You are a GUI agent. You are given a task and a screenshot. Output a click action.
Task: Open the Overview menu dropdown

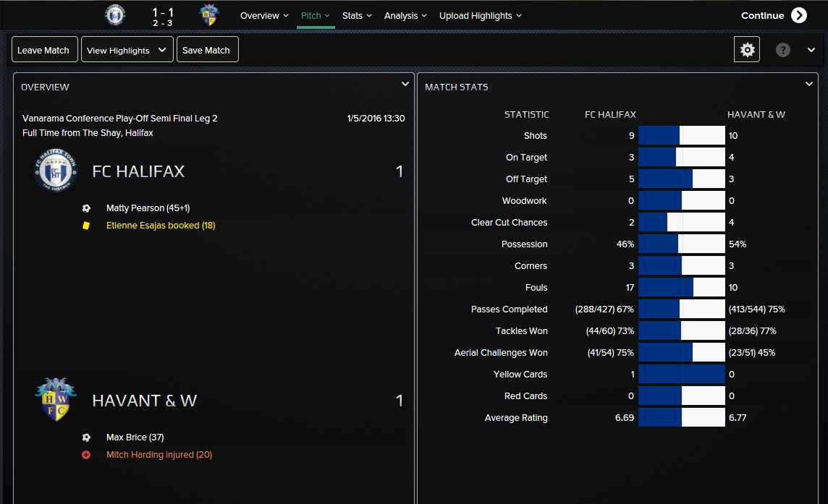click(x=264, y=16)
